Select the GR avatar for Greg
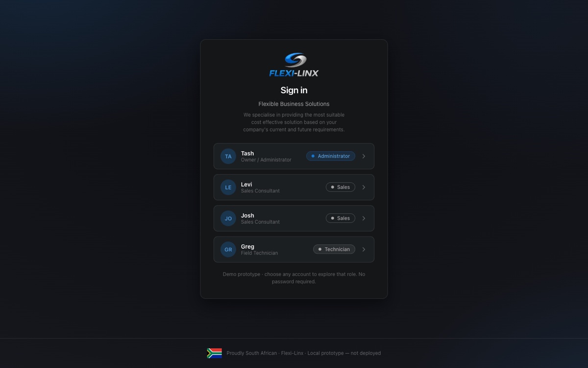Image resolution: width=588 pixels, height=368 pixels. point(228,249)
